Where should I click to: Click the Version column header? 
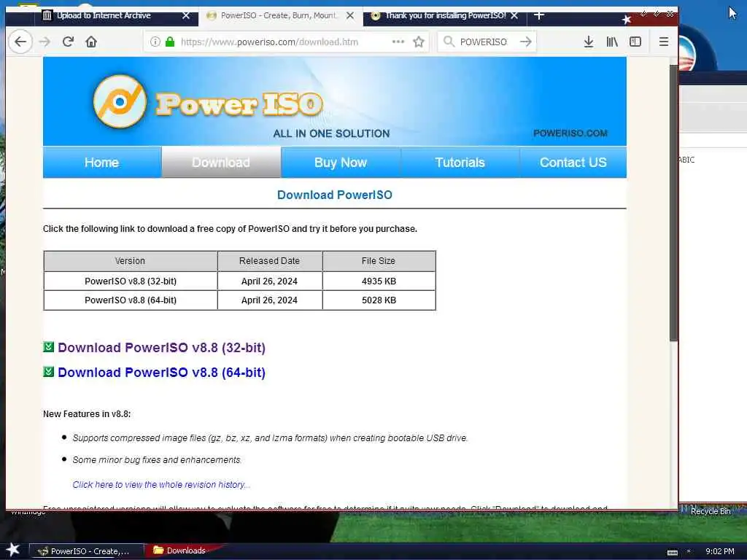pos(130,261)
